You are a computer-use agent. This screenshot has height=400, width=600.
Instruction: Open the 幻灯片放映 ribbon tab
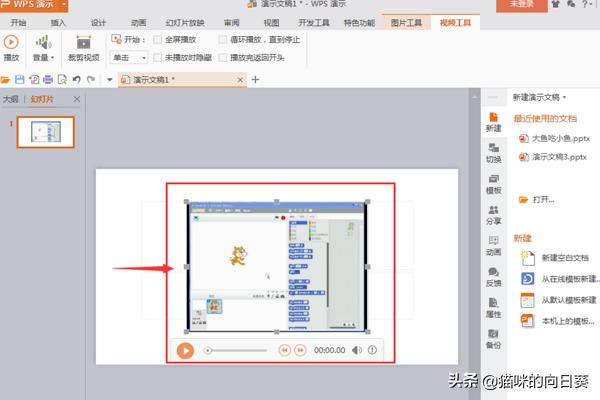185,23
